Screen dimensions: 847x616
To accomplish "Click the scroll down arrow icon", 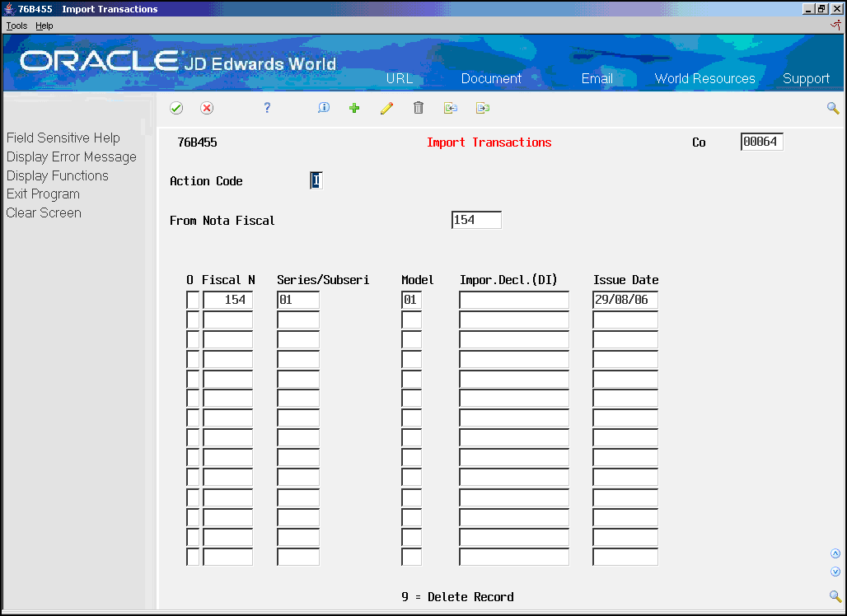I will (x=835, y=572).
